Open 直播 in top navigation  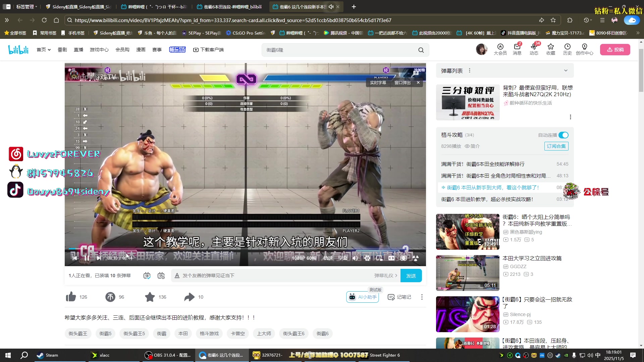click(78, 50)
